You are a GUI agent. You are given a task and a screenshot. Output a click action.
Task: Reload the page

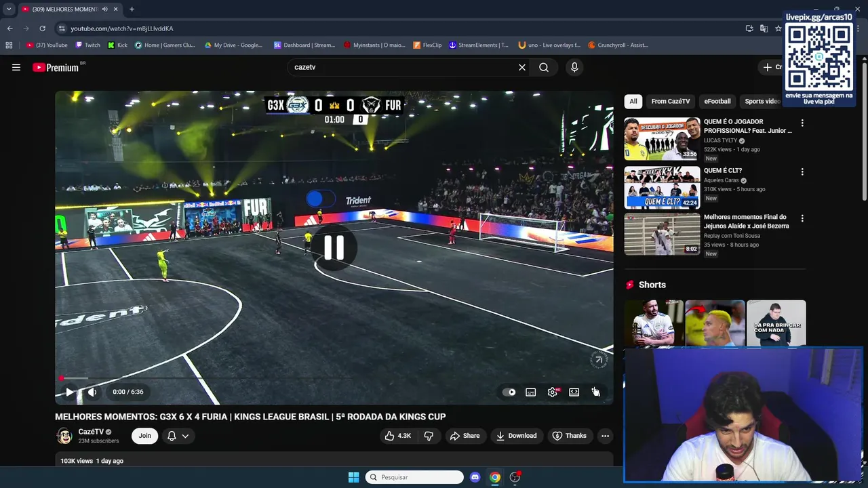click(42, 28)
